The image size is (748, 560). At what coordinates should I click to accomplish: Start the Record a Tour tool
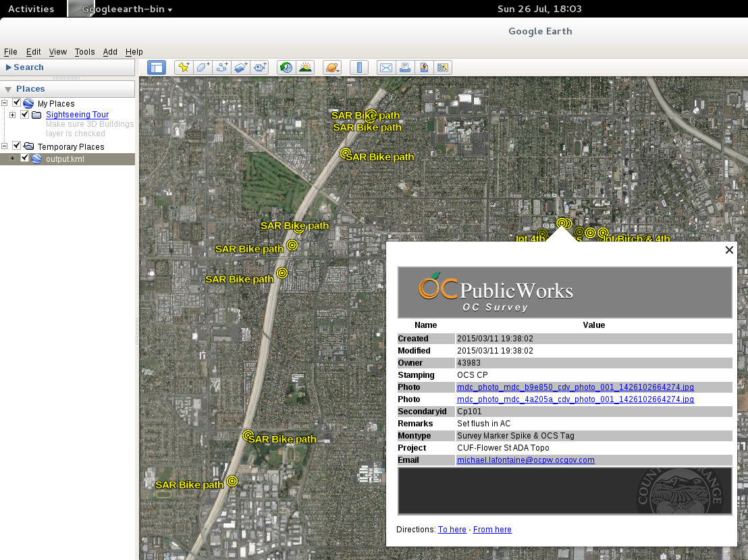coord(260,67)
